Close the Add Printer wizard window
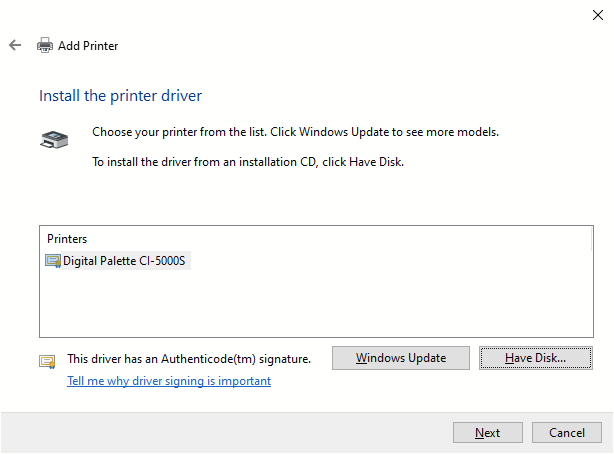Image resolution: width=614 pixels, height=454 pixels. click(598, 15)
